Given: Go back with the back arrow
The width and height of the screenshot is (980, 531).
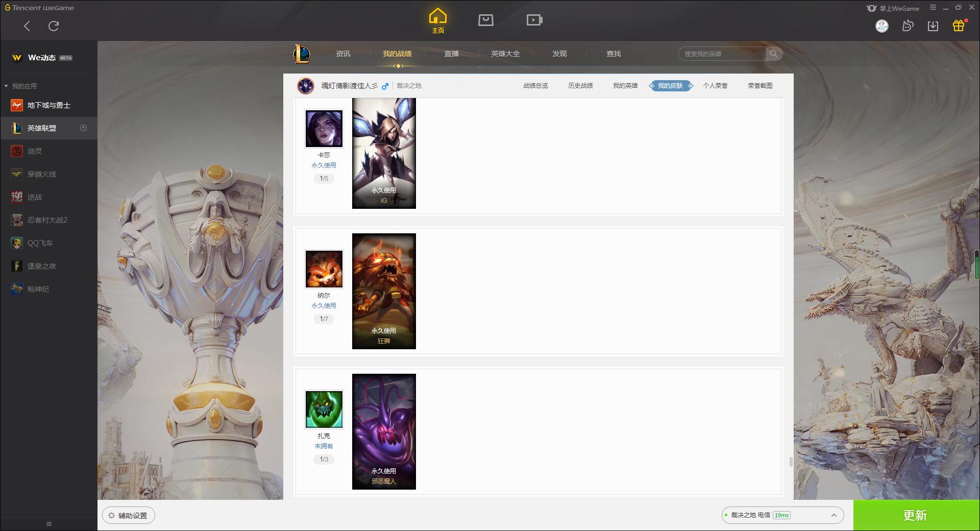Looking at the screenshot, I should 27,26.
